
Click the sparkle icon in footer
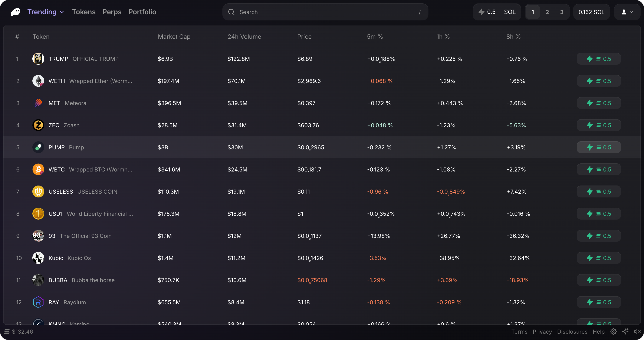(625, 331)
